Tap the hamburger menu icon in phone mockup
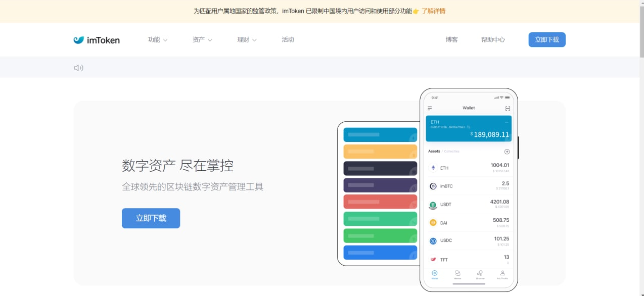644x296 pixels. [430, 108]
